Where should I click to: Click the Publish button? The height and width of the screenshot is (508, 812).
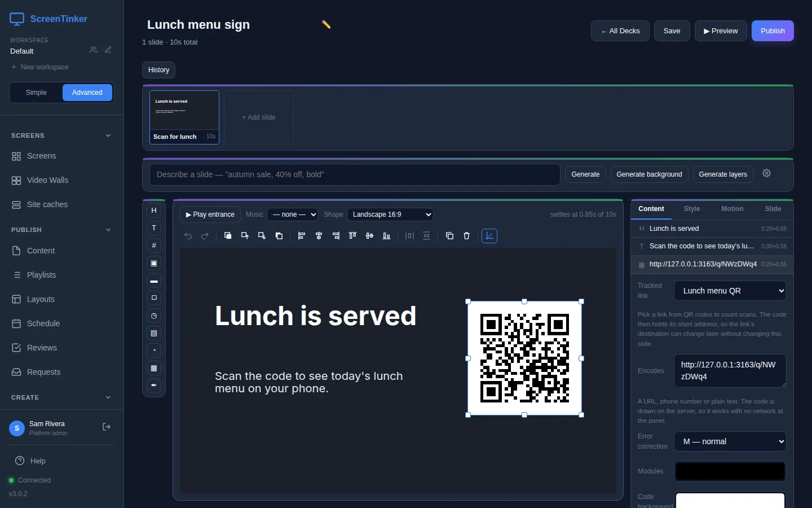pyautogui.click(x=773, y=31)
